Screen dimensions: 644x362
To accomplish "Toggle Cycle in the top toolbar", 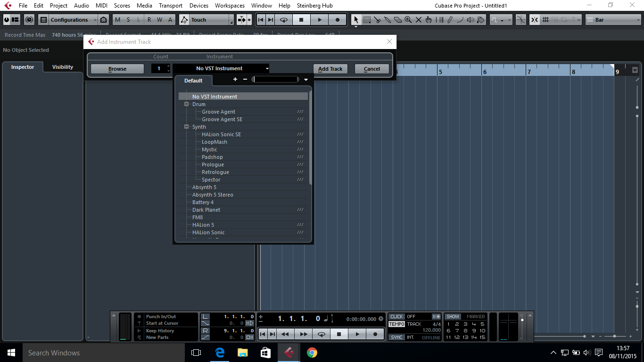I will pos(284,20).
